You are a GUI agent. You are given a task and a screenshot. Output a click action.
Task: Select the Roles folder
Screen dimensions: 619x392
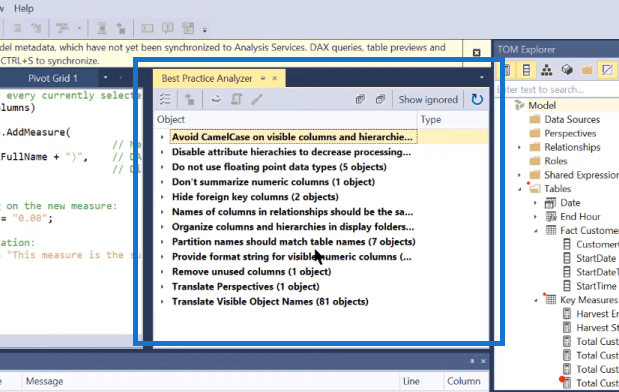coord(555,161)
